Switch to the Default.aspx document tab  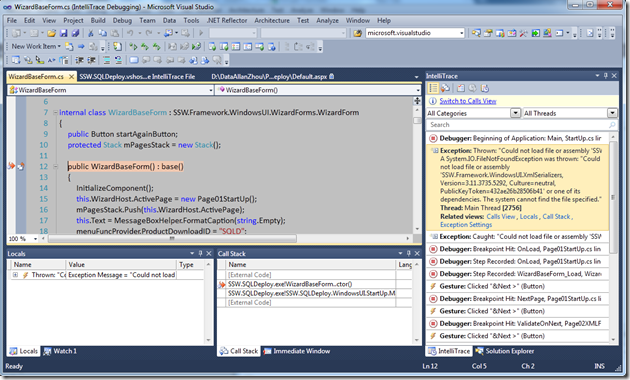point(272,76)
